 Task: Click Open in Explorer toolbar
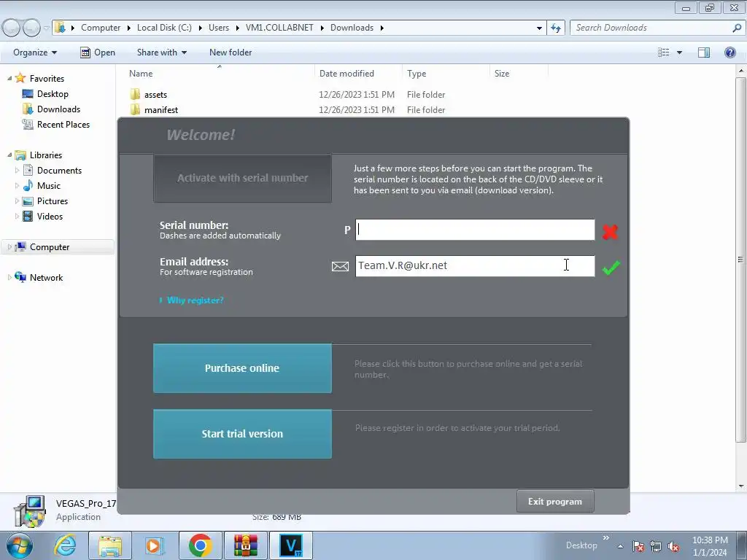click(98, 52)
